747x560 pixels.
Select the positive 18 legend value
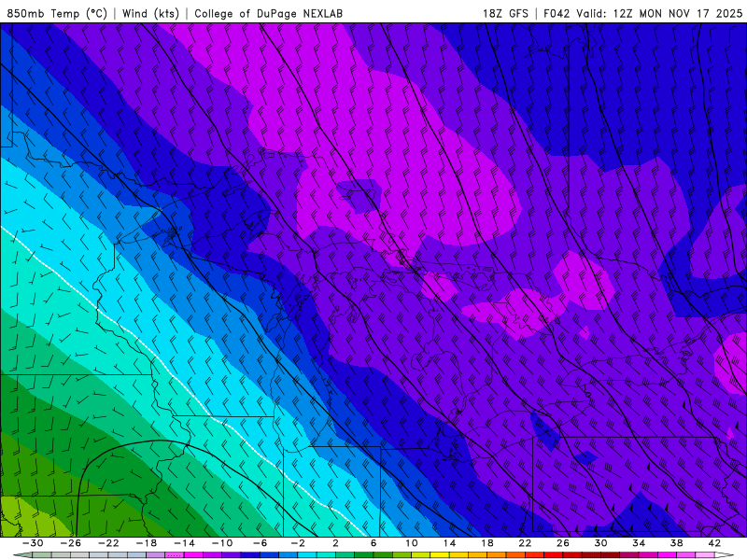point(486,543)
